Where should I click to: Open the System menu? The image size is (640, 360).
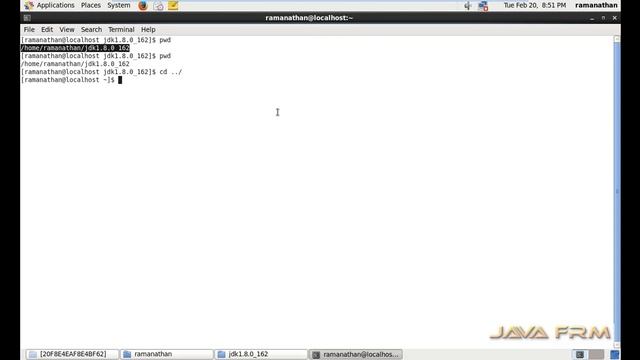pyautogui.click(x=119, y=5)
